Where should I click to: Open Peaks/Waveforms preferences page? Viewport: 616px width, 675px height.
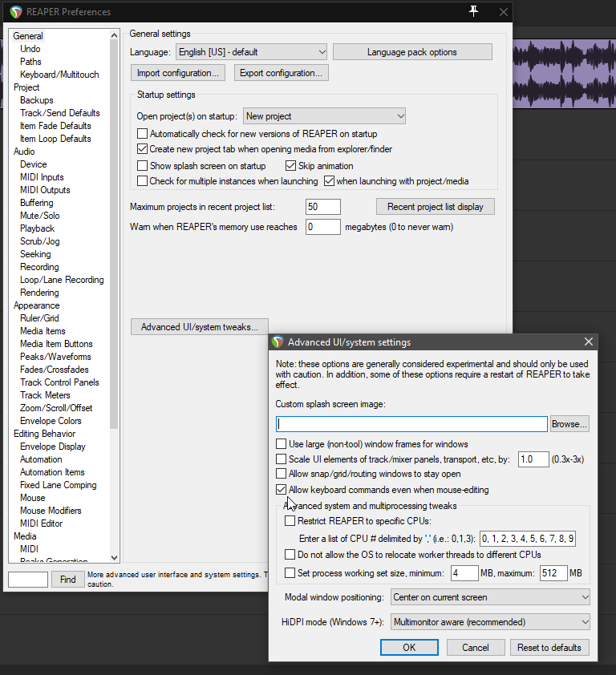click(55, 357)
